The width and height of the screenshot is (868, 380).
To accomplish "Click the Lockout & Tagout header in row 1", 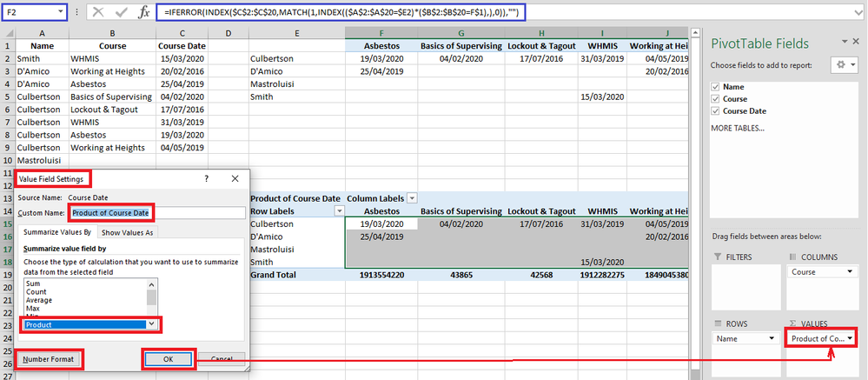I will point(541,46).
